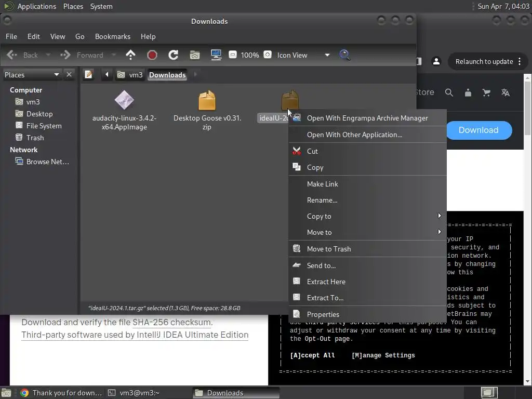The height and width of the screenshot is (399, 532).
Task: Expand the Copy to submenu arrow
Action: [x=440, y=216]
